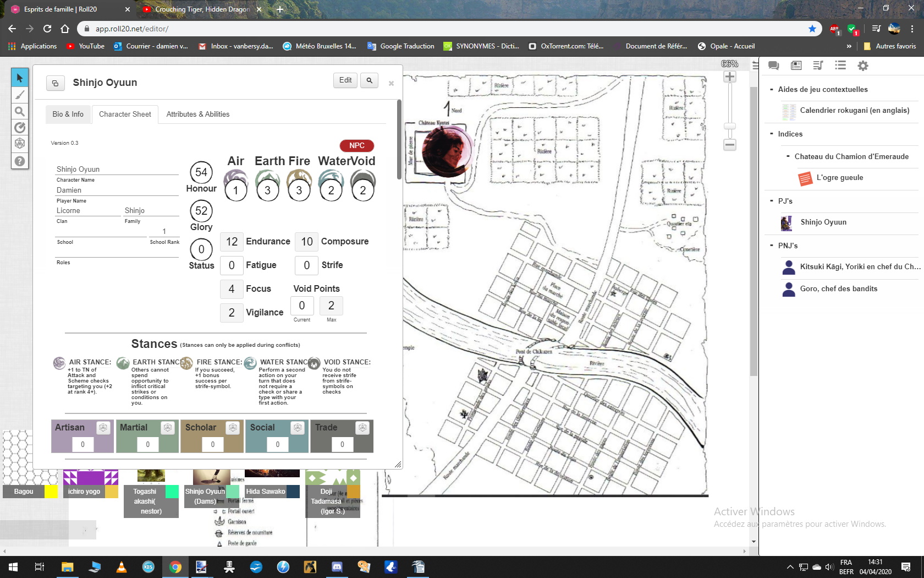Screen dimensions: 924x578
Task: Show hidden system tray icons arrow
Action: click(790, 567)
